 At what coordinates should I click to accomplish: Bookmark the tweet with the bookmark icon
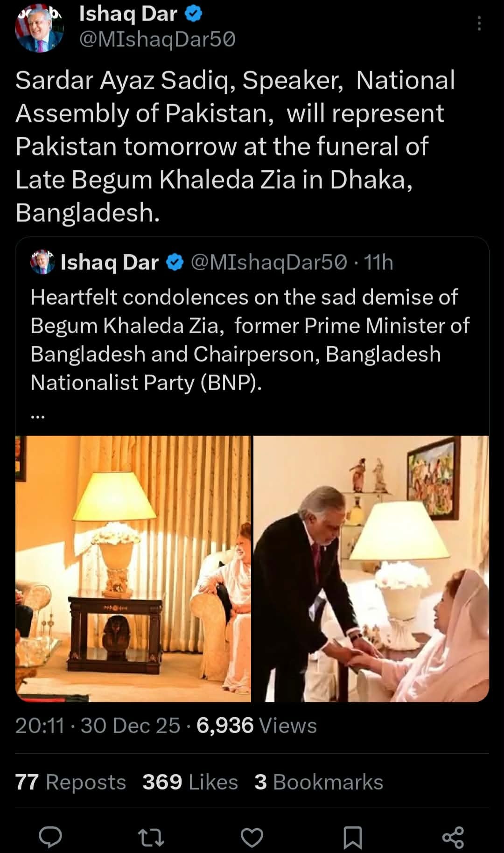[353, 837]
